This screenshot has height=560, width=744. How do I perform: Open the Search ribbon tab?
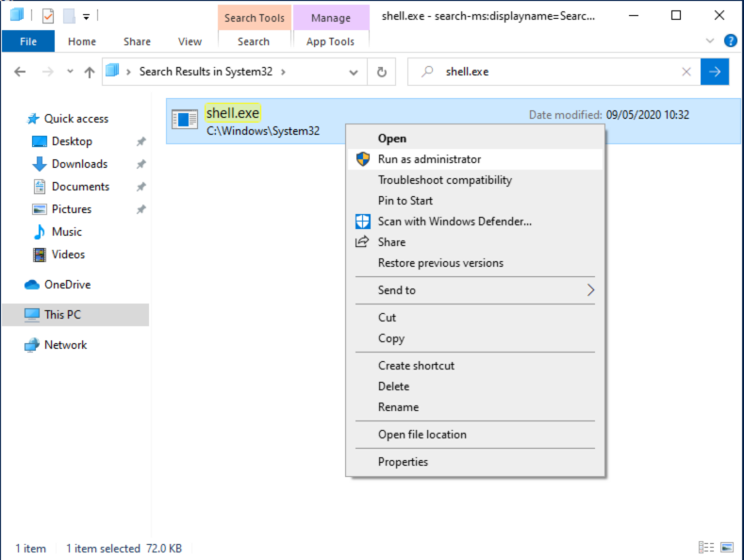pyautogui.click(x=254, y=41)
